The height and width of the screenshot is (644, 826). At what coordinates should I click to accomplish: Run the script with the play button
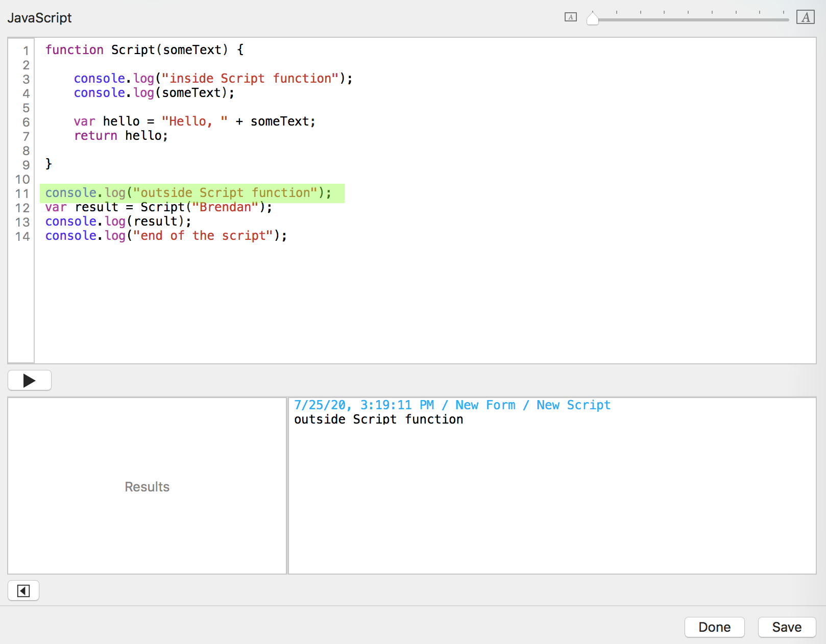coord(30,380)
